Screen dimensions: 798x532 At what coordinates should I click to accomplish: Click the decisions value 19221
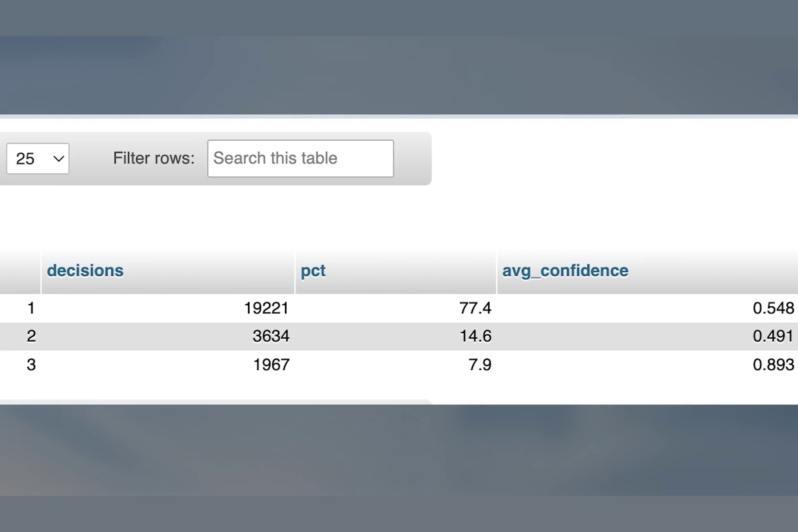(x=266, y=308)
